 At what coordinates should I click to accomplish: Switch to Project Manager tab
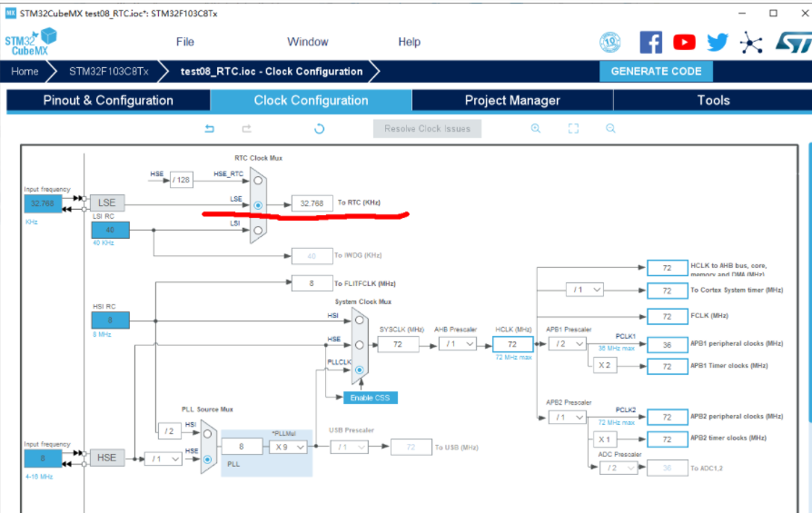coord(512,101)
